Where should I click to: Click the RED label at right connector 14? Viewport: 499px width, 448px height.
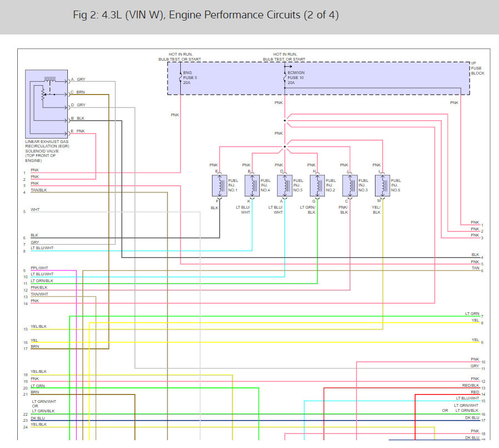pos(475,392)
